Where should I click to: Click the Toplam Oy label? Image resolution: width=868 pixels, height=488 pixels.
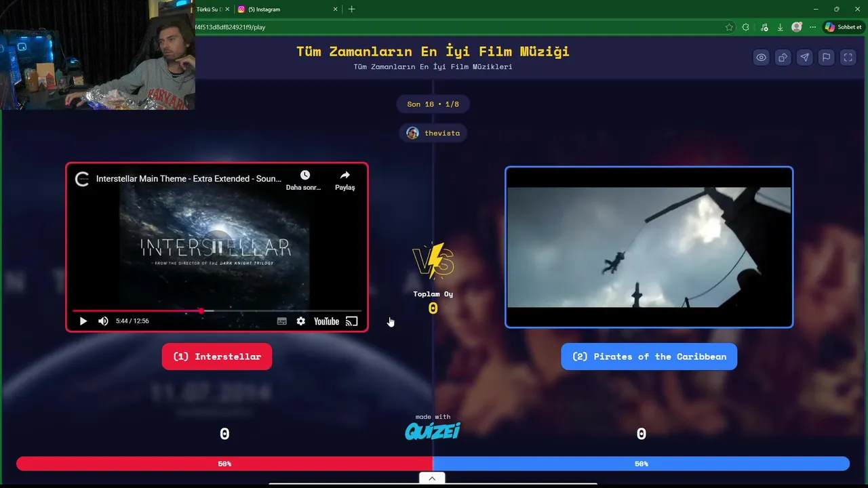[x=433, y=294]
